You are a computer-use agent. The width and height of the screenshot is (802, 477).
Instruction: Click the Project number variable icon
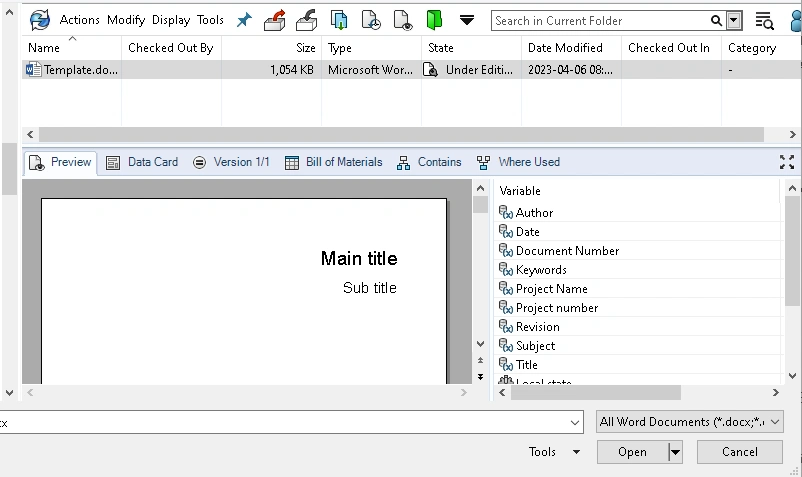pos(506,307)
